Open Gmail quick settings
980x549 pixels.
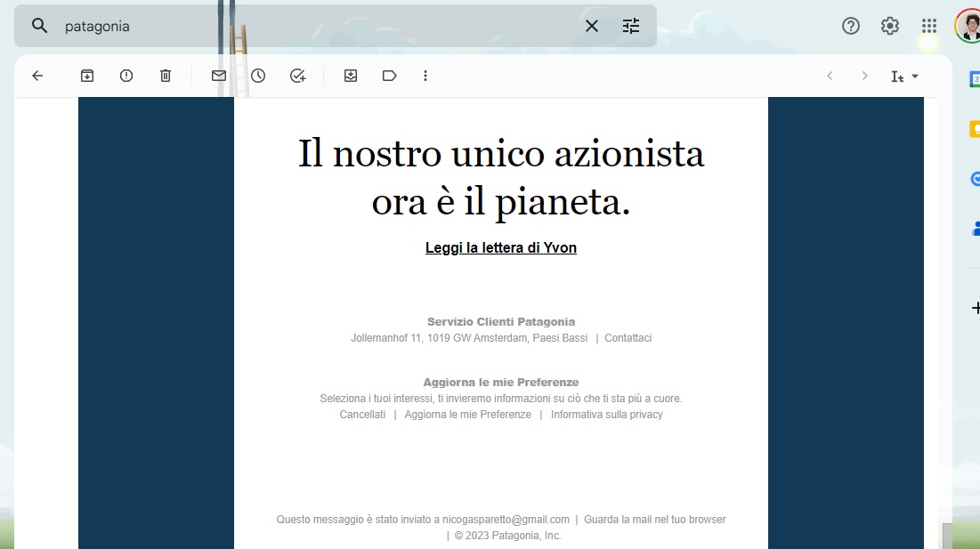889,26
